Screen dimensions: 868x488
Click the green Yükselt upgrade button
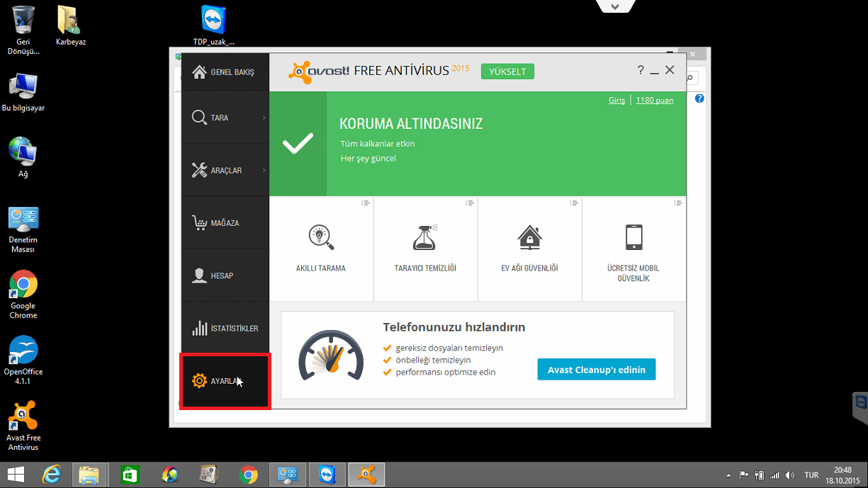[x=507, y=72]
